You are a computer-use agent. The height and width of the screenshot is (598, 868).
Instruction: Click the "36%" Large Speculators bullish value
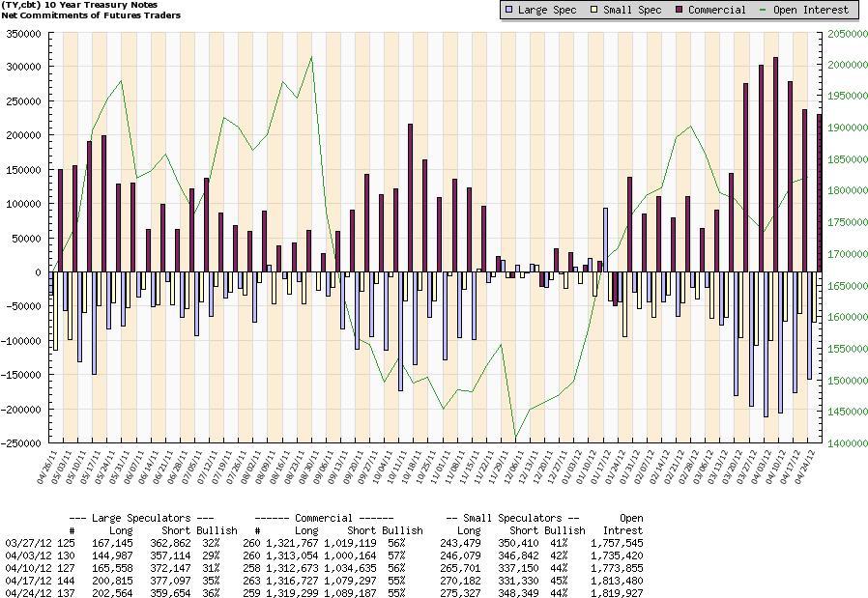coord(211,593)
